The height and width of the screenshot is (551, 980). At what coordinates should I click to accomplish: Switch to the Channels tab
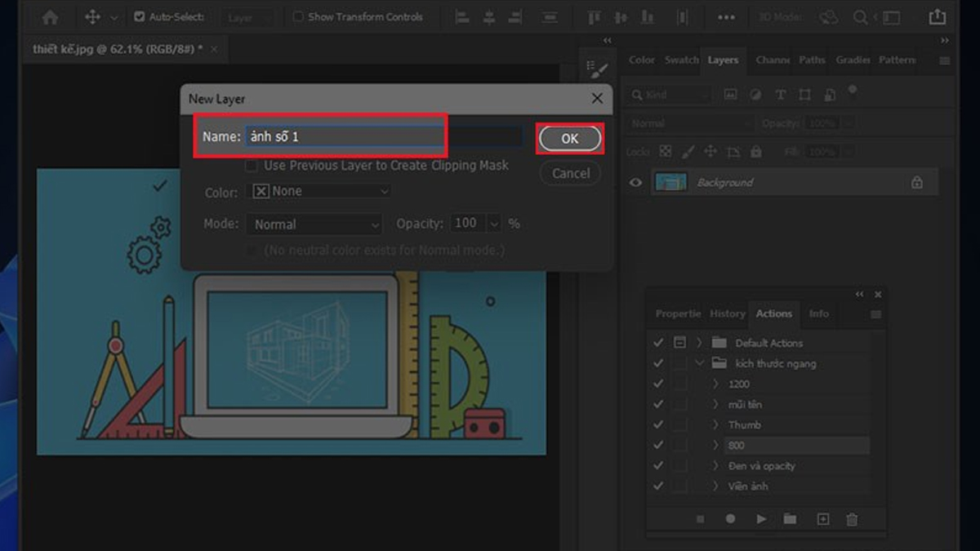(x=772, y=60)
